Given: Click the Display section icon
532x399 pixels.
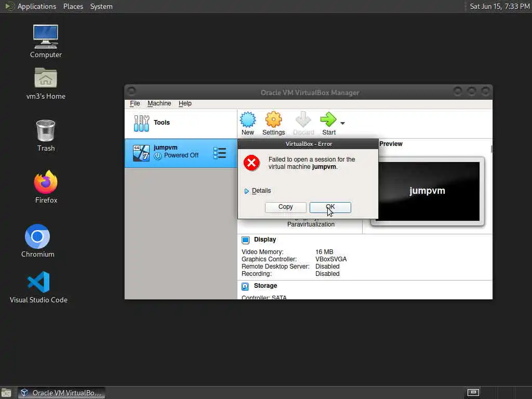Looking at the screenshot, I should [x=245, y=240].
